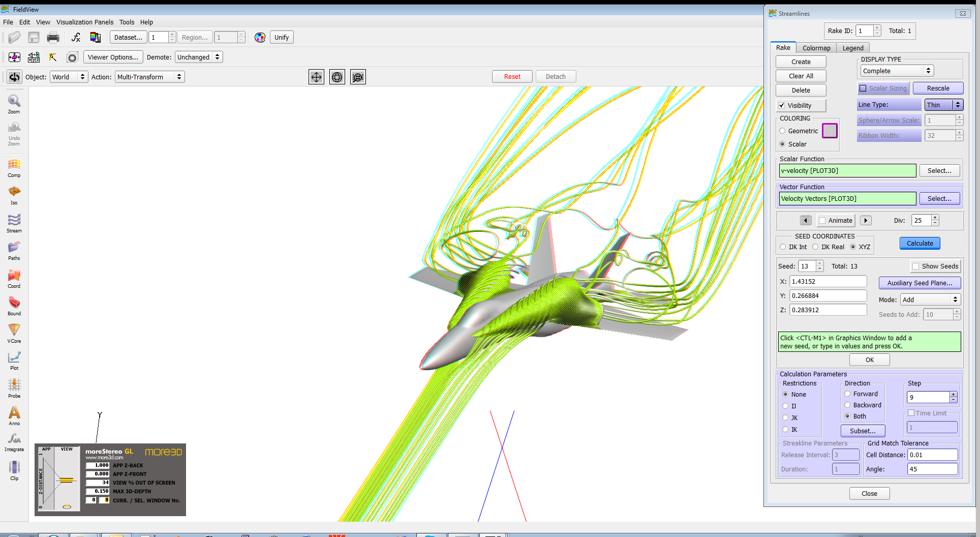
Task: Open the Object World dropdown
Action: click(x=69, y=77)
